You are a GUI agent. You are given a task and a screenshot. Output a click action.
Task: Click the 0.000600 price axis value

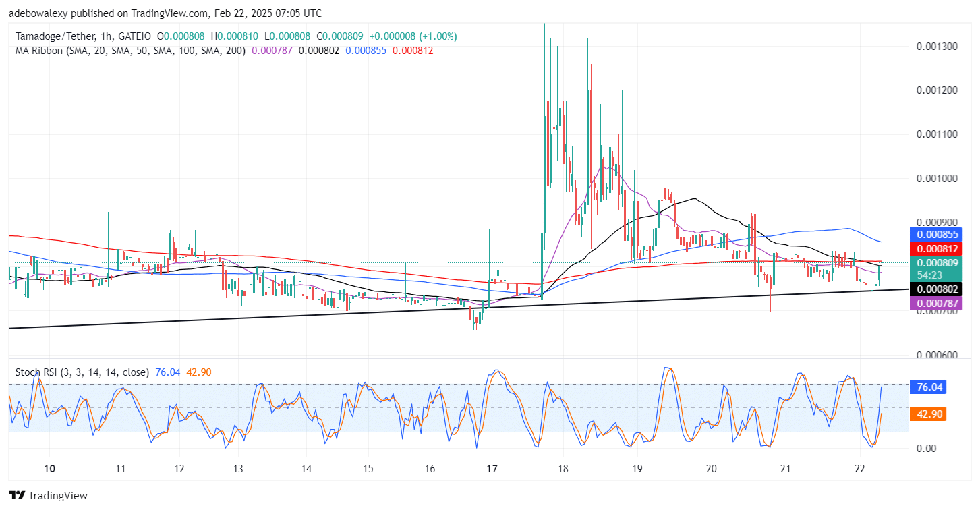click(x=937, y=356)
